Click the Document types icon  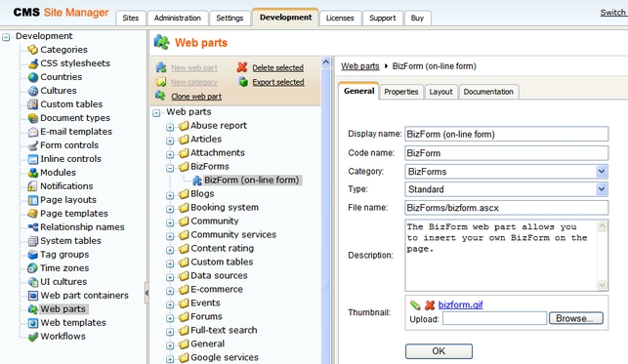click(x=33, y=118)
